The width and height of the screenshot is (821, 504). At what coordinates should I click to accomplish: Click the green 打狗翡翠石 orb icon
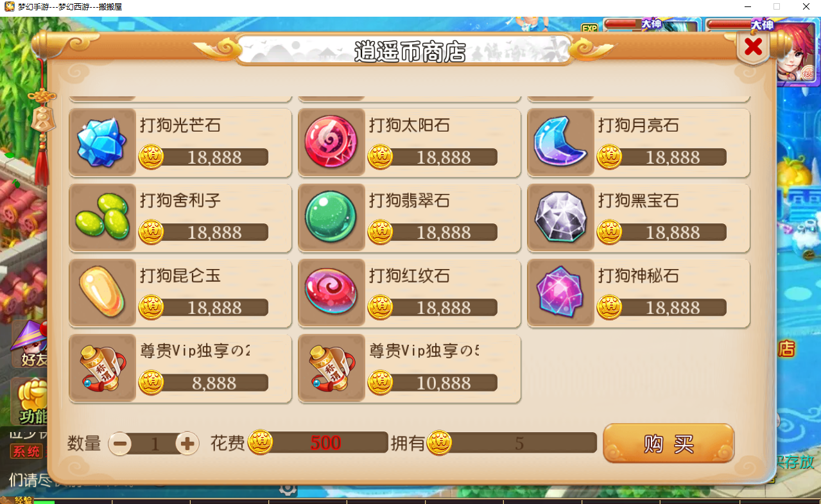[x=331, y=218]
